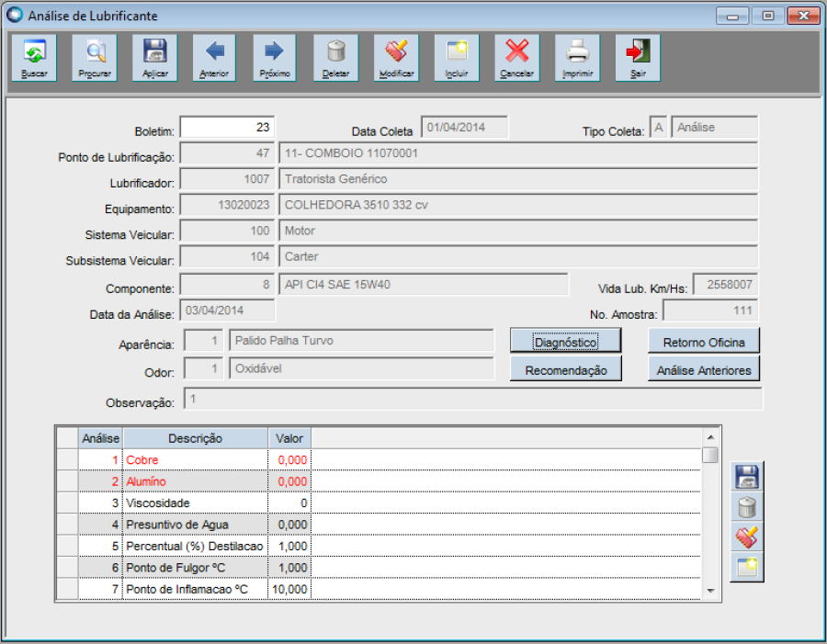
Task: Click the Subsistema Veicular code field
Action: click(x=227, y=256)
